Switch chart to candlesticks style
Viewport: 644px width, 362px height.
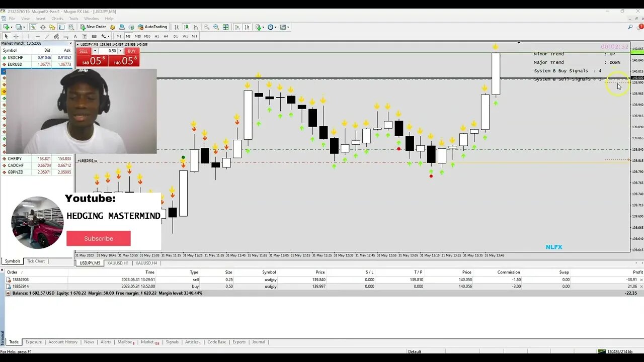186,27
